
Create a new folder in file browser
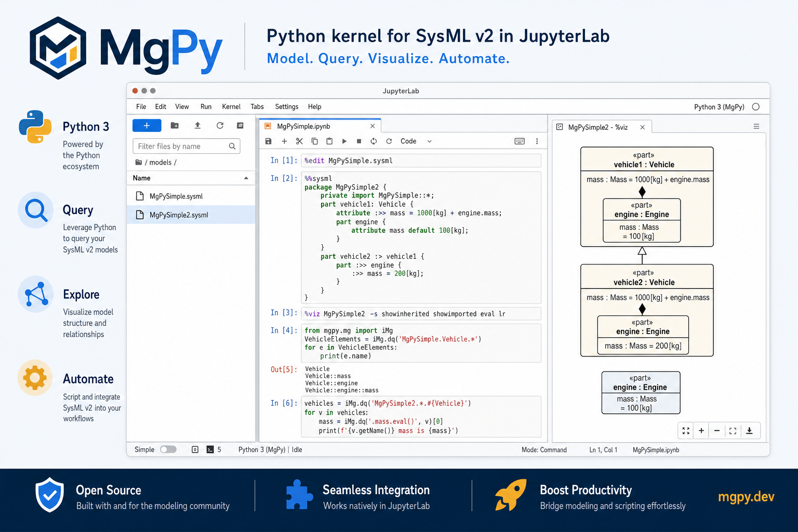pos(175,126)
